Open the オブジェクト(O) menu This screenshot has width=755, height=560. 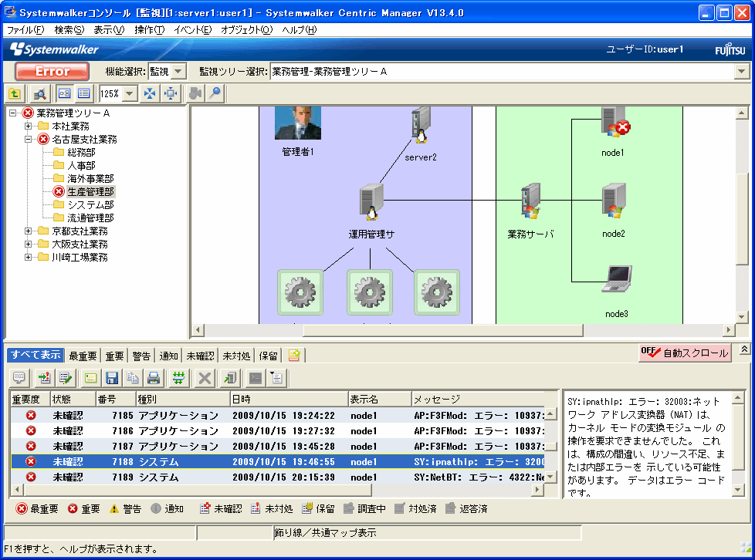(246, 30)
